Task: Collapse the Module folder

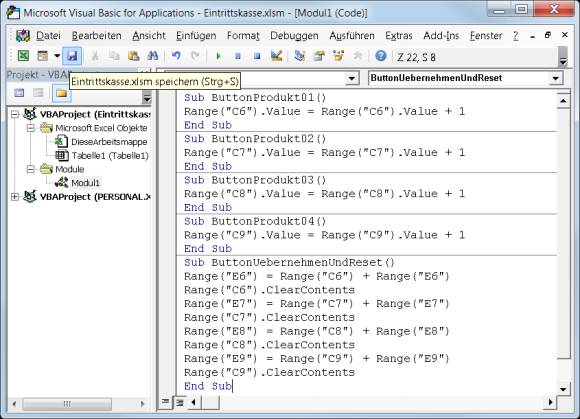Action: 31,169
